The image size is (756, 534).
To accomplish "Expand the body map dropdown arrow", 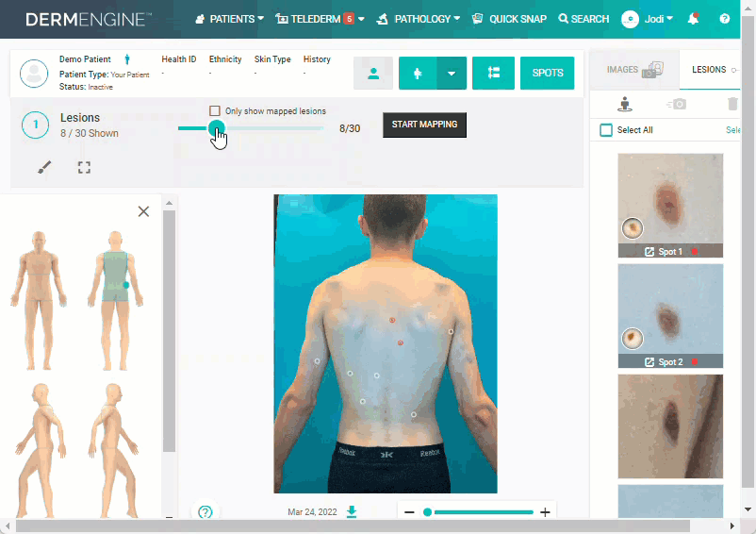I will pos(452,74).
